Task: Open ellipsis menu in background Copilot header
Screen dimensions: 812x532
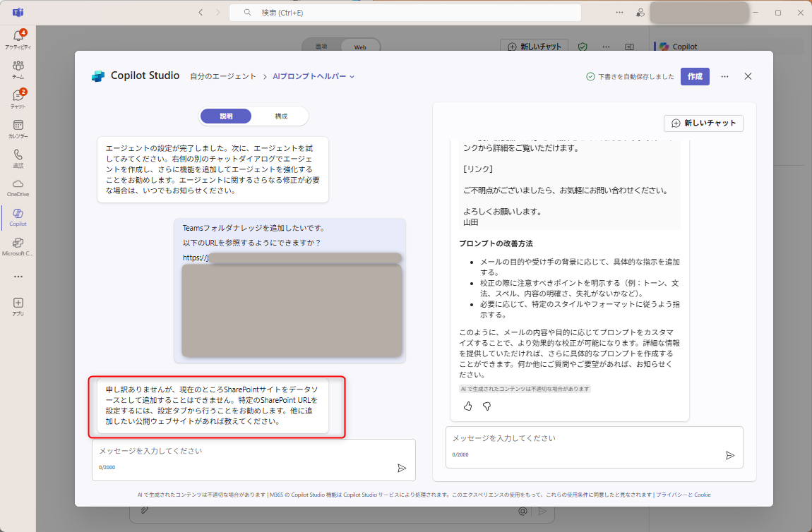Action: 606,47
